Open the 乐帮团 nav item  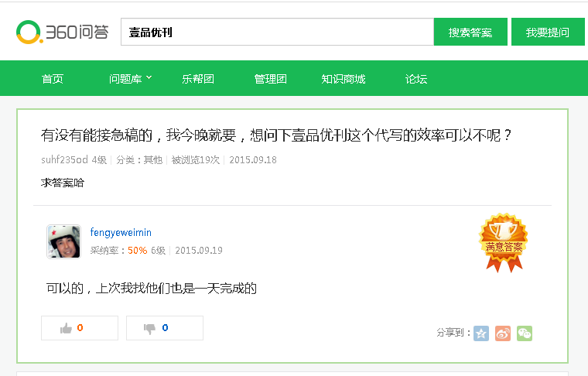click(198, 79)
